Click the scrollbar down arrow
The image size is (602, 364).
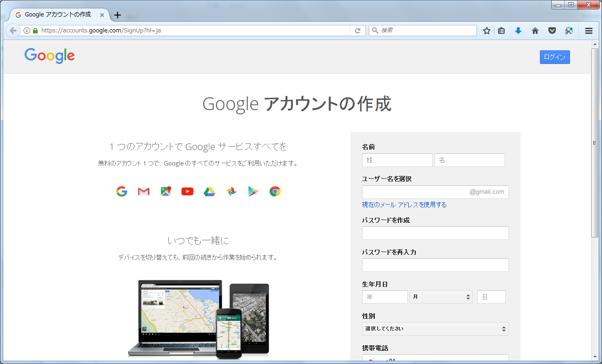pyautogui.click(x=595, y=357)
